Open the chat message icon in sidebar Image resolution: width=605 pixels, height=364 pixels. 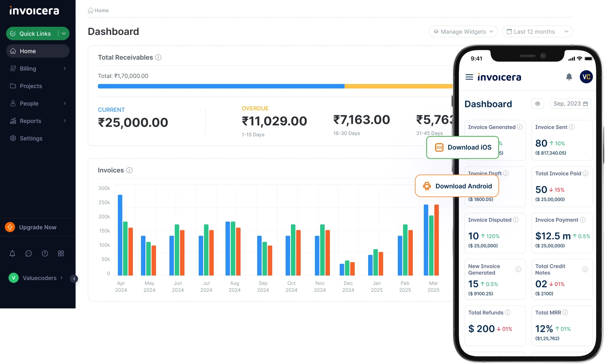pos(28,254)
